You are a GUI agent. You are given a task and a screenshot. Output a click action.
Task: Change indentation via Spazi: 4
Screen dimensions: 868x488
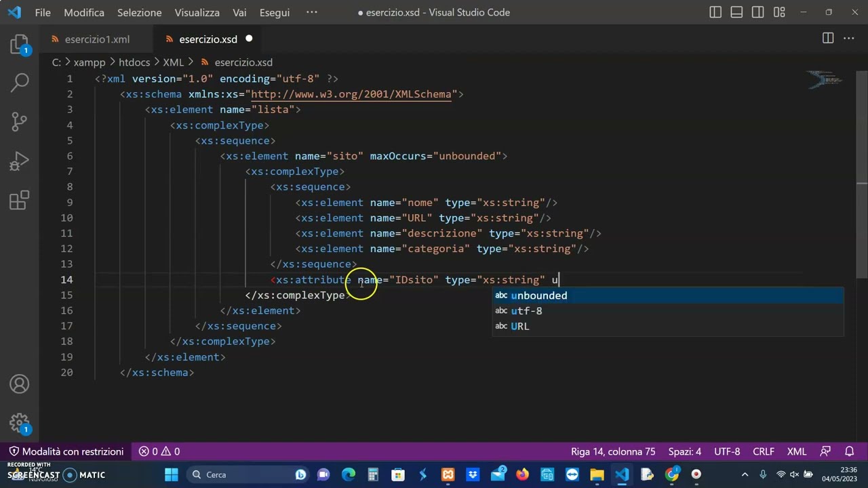coord(685,451)
